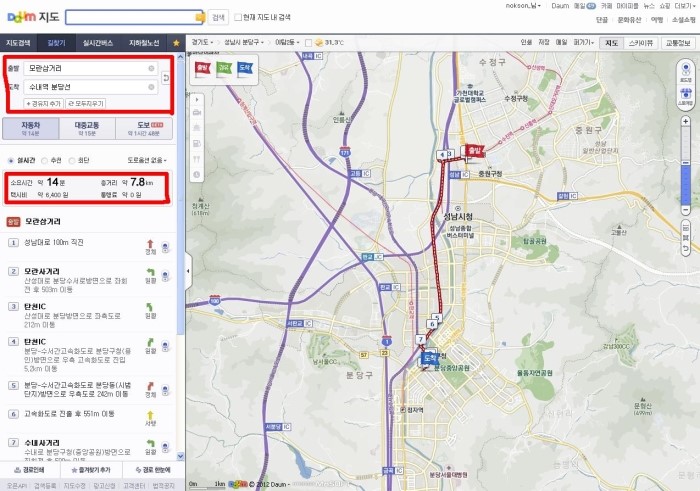Open the favorites star tab
Viewport: 700px width, 491px height.
click(176, 43)
